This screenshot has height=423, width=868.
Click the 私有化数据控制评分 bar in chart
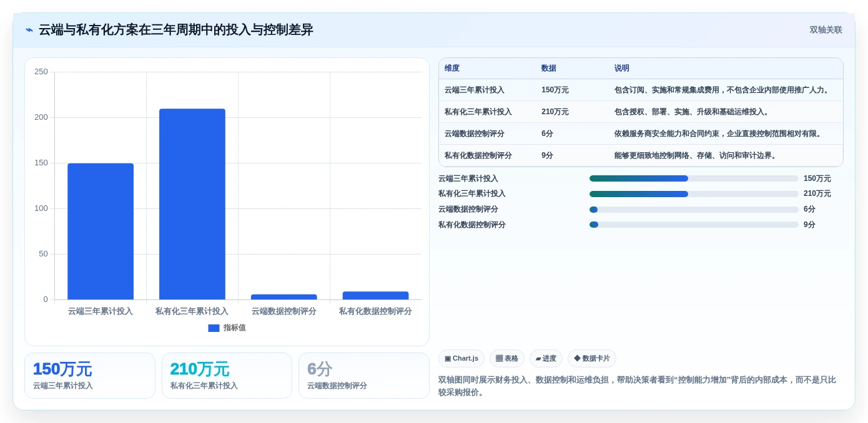click(x=375, y=296)
